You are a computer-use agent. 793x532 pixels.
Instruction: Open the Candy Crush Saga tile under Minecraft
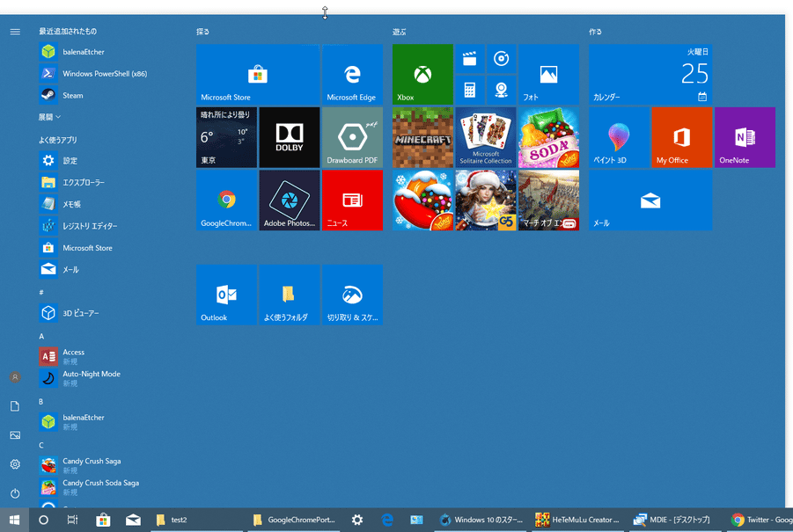pos(422,200)
